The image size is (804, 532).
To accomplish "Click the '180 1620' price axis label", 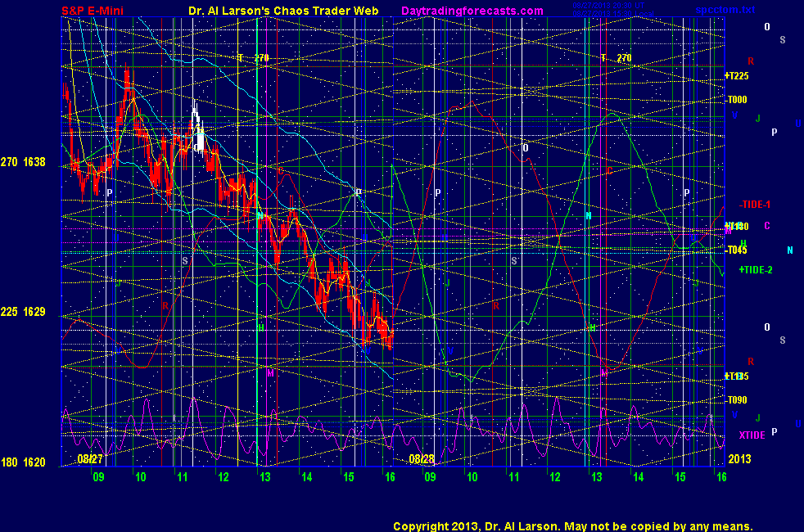I will click(x=23, y=462).
